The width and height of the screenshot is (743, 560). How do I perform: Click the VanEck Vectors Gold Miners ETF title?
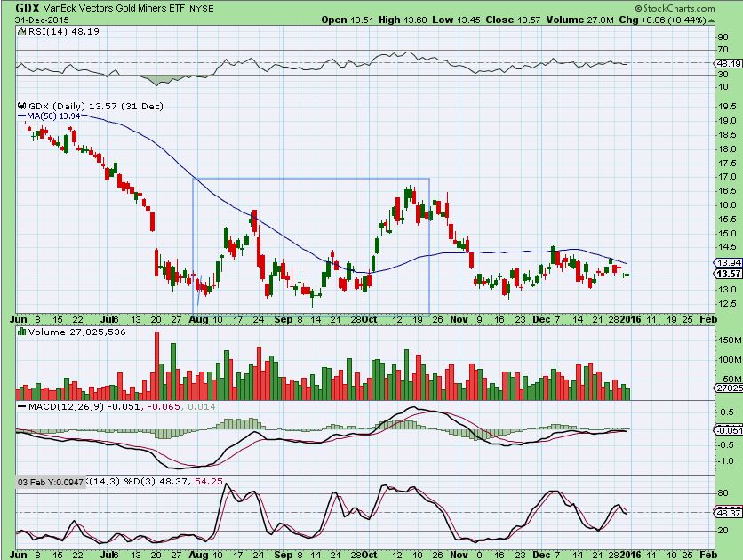coord(112,9)
